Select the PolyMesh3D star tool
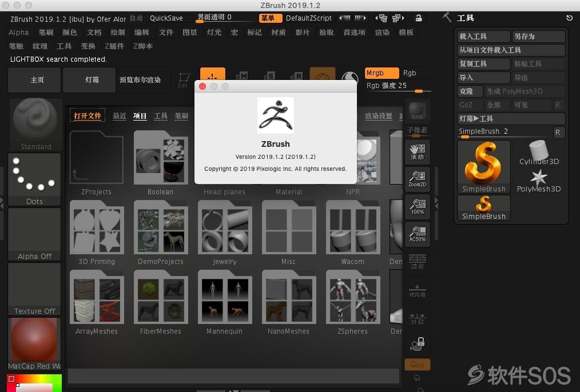The width and height of the screenshot is (580, 392). [539, 181]
